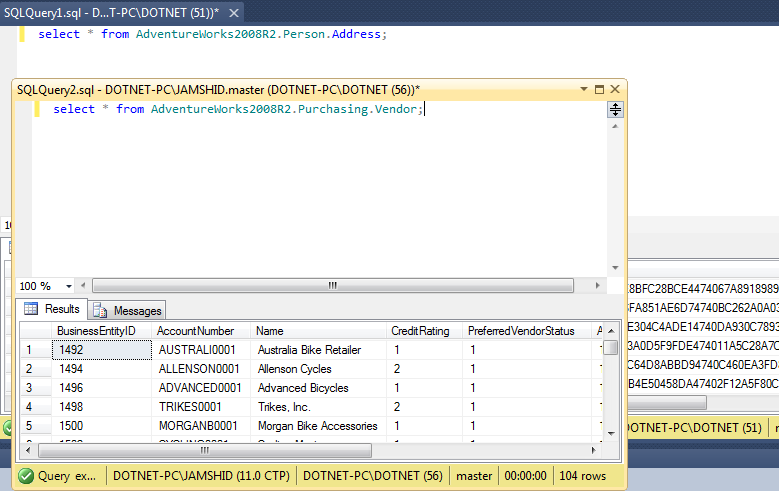Select the Results tab
Image resolution: width=779 pixels, height=491 pixels.
pyautogui.click(x=52, y=310)
